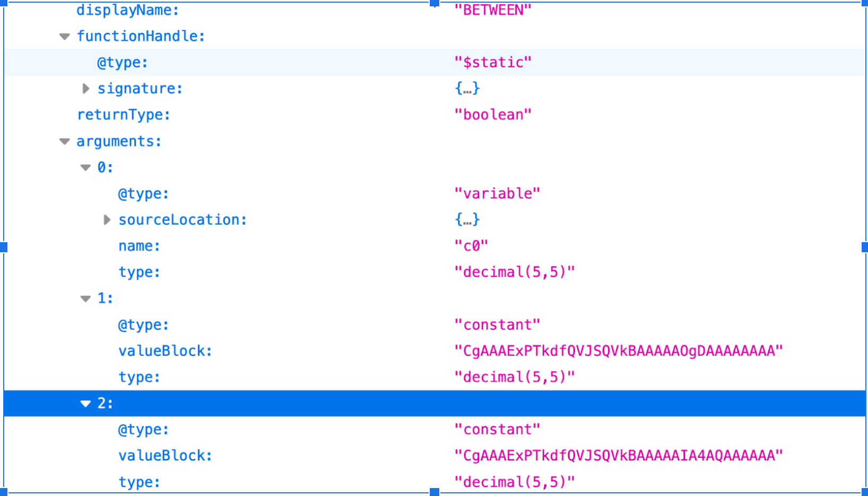Expand the sourceLocation node
The image size is (868, 496).
[107, 220]
